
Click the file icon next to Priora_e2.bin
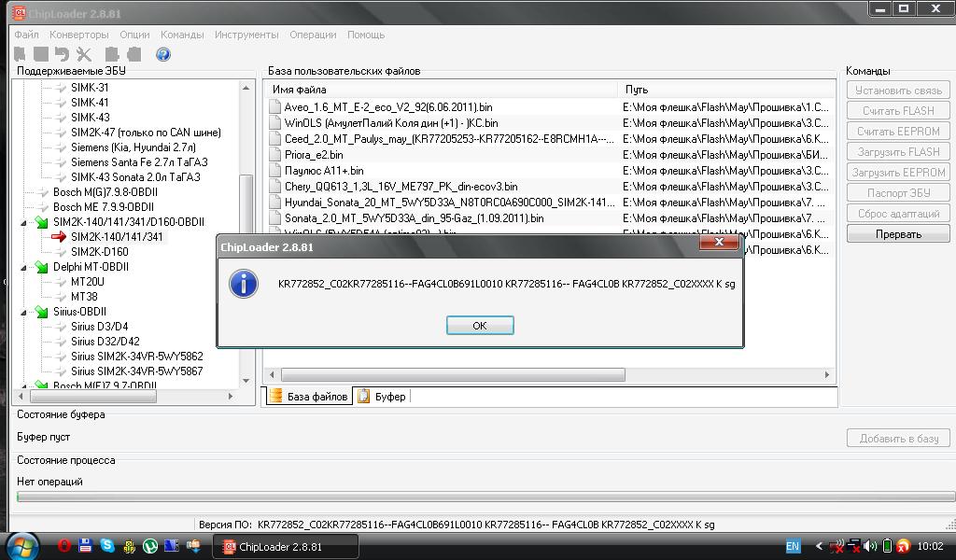[274, 155]
